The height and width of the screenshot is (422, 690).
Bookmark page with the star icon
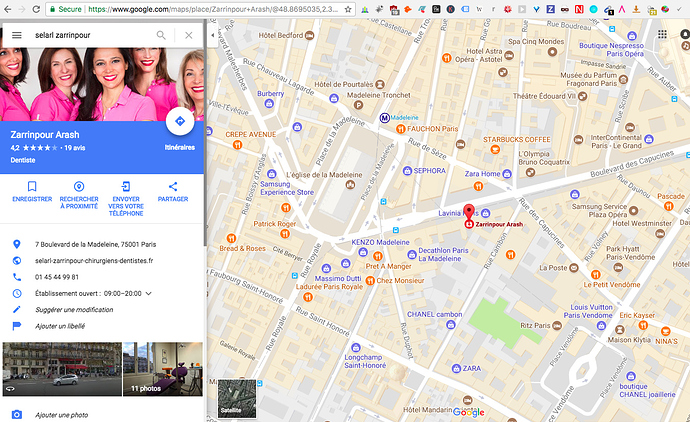348,9
